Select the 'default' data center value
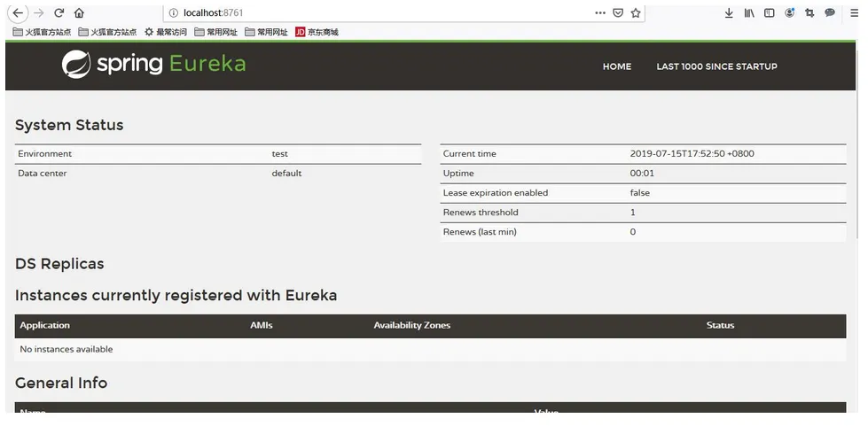This screenshot has height=426, width=868. (x=286, y=174)
